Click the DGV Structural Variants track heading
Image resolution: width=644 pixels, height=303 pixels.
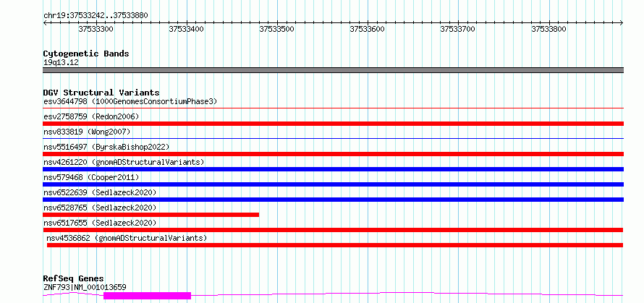tap(101, 93)
